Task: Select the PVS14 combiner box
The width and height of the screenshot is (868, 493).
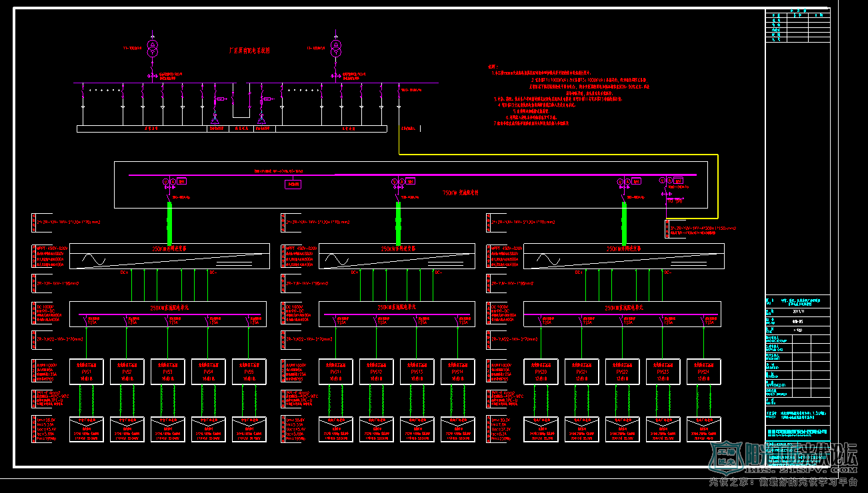Action: click(x=458, y=372)
